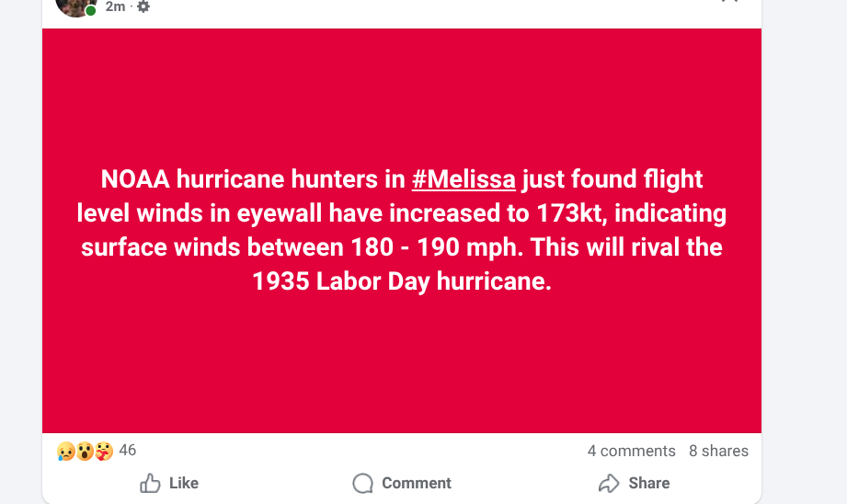Click the crying face reaction emoji
This screenshot has width=847, height=504.
point(65,451)
